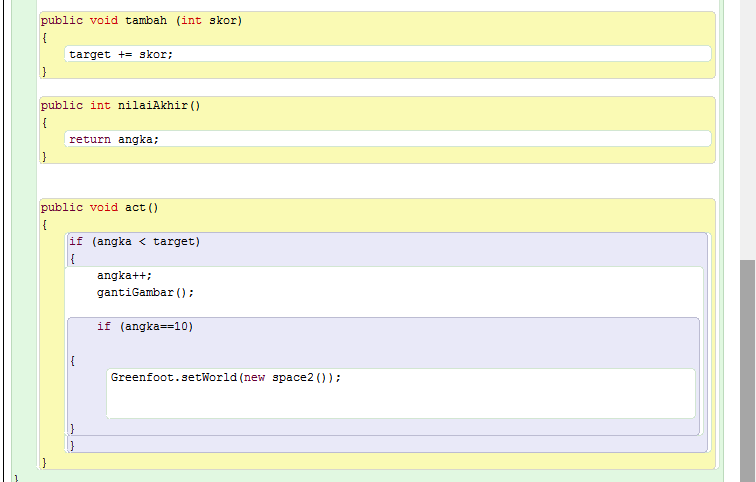Click the line 'target += skor;'
The height and width of the screenshot is (482, 756).
pos(121,54)
